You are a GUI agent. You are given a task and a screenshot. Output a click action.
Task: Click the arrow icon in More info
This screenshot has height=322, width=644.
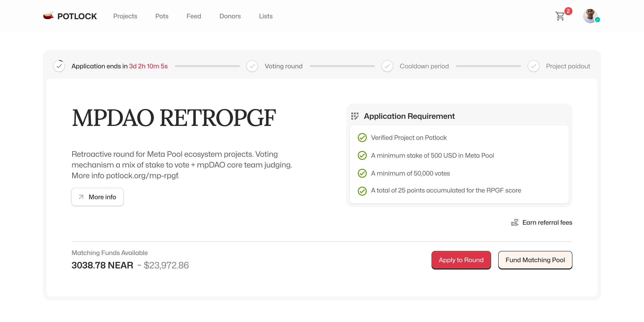[81, 197]
